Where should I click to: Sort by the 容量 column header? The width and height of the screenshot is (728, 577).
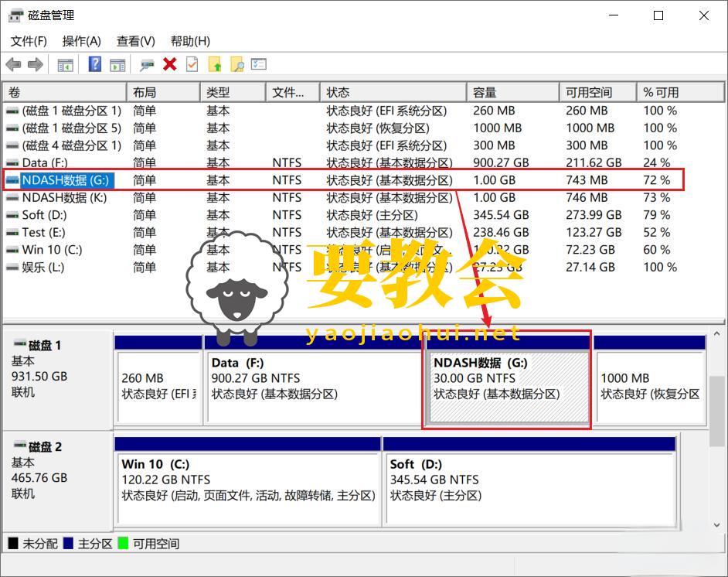(x=512, y=93)
